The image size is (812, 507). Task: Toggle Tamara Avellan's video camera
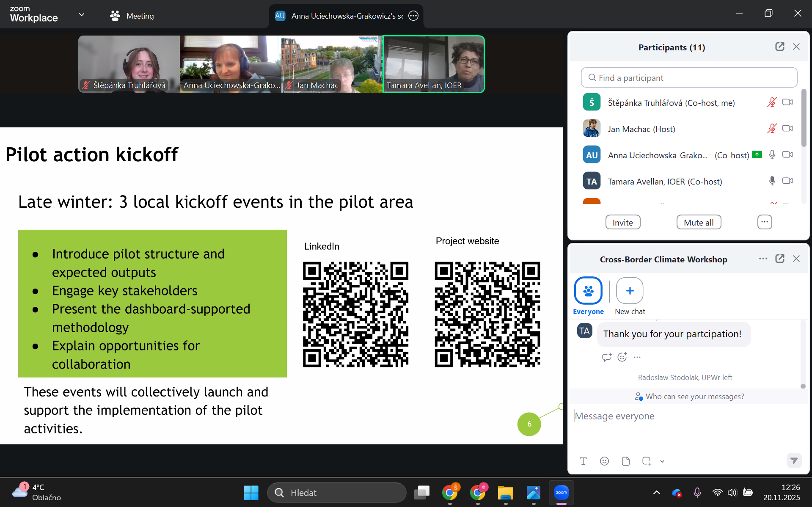(787, 181)
